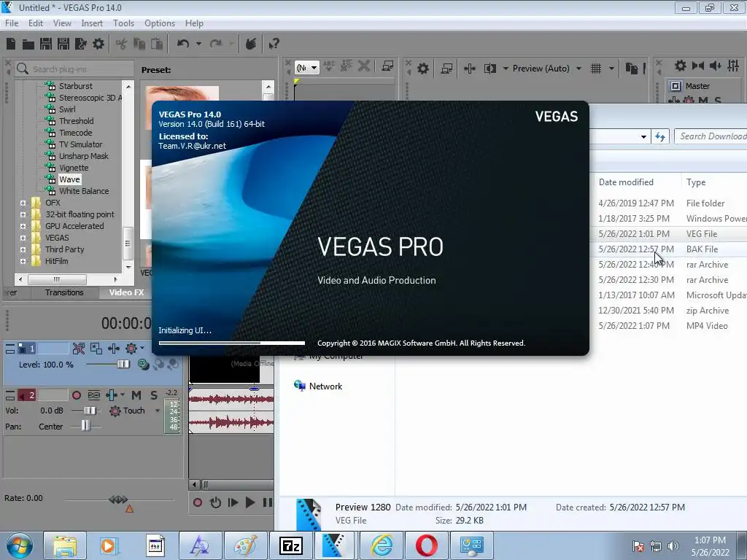Click the Undo arrow icon
Screen dimensions: 747x560
point(182,44)
